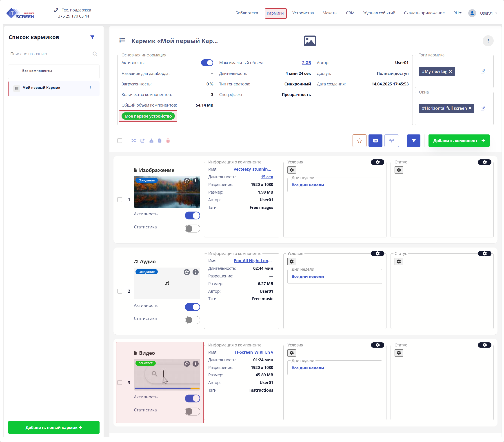Toggle Karmik main Activity switch
The height and width of the screenshot is (442, 504).
[x=207, y=63]
